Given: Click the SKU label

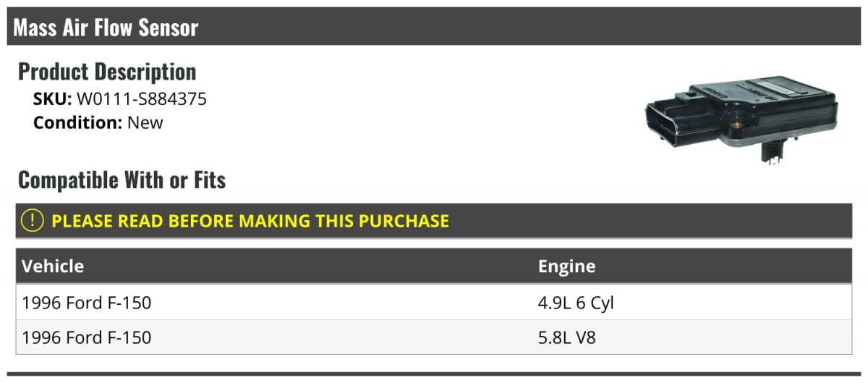Looking at the screenshot, I should tap(52, 99).
